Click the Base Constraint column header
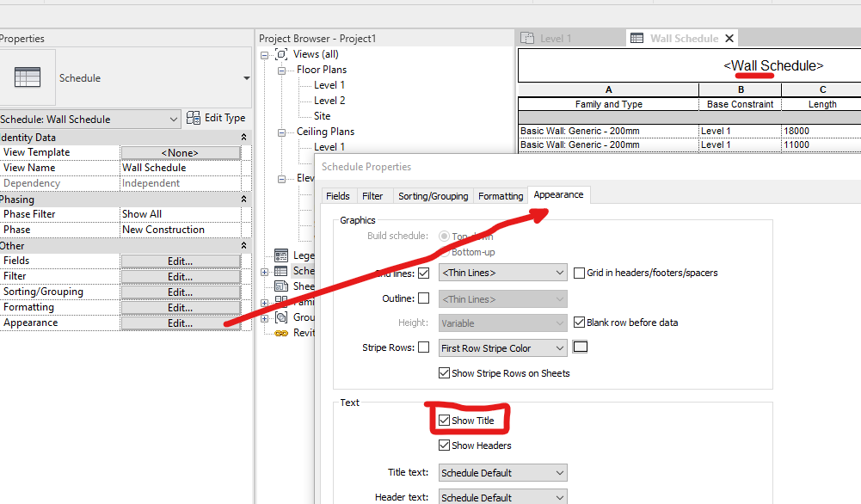 tap(741, 104)
